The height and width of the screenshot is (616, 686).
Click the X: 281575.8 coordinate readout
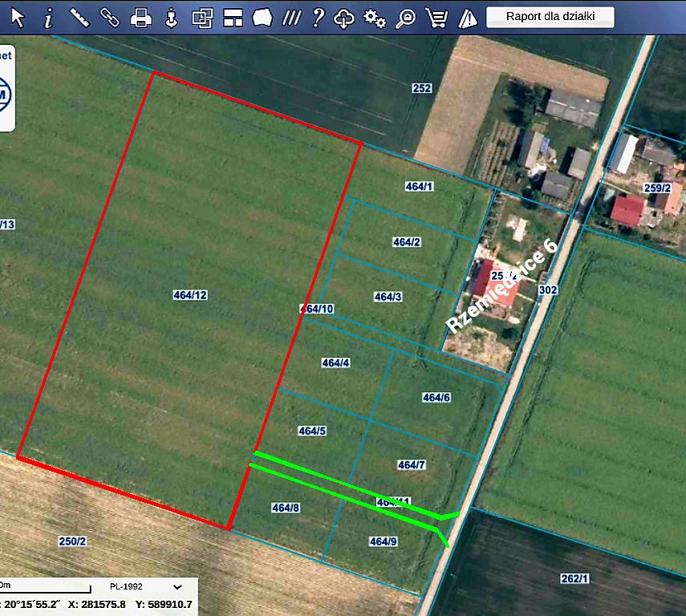tap(97, 605)
